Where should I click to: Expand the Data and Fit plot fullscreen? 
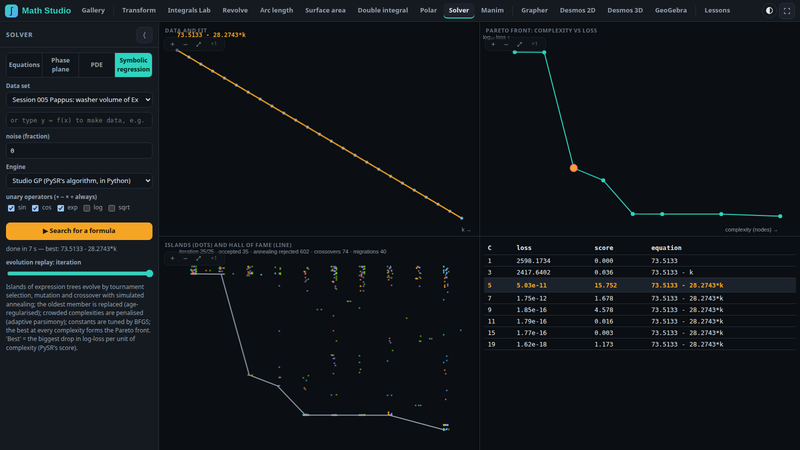click(x=198, y=44)
